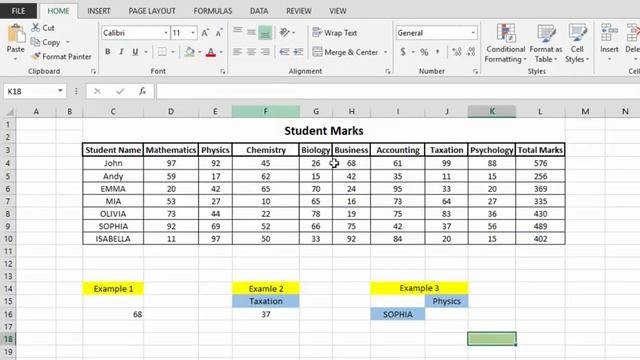Open the General number format dropdown
This screenshot has height=360, width=640.
(473, 33)
